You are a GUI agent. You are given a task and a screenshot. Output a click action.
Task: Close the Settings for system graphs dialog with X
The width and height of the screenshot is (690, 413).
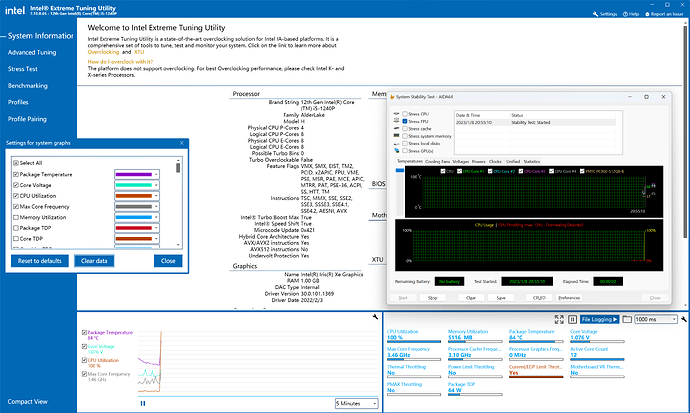point(181,143)
